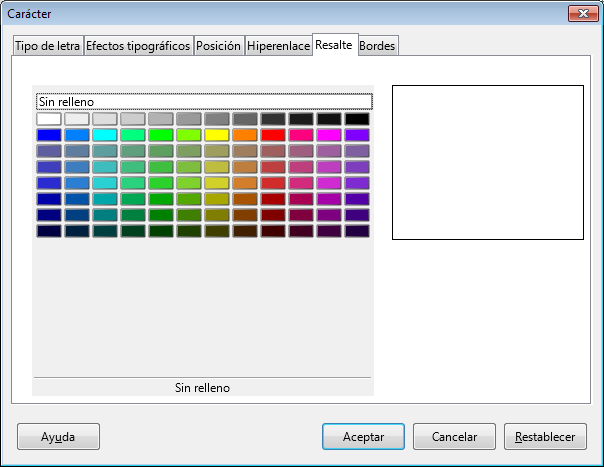
Task: Select the bright yellow highlight swatch
Action: tap(217, 135)
